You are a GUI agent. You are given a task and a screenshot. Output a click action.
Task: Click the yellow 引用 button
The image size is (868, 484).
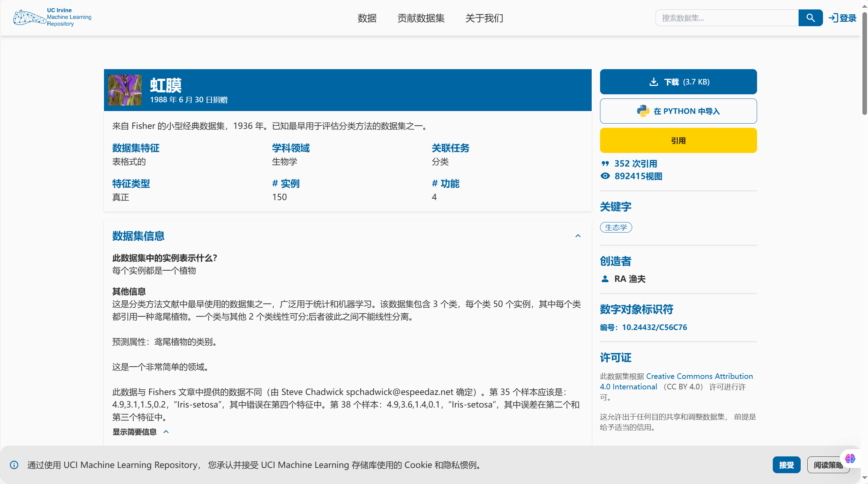678,140
